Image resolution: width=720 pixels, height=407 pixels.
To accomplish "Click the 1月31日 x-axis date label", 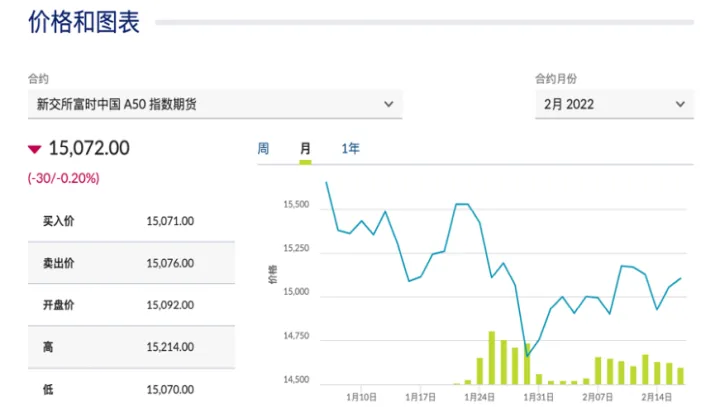I will click(538, 397).
